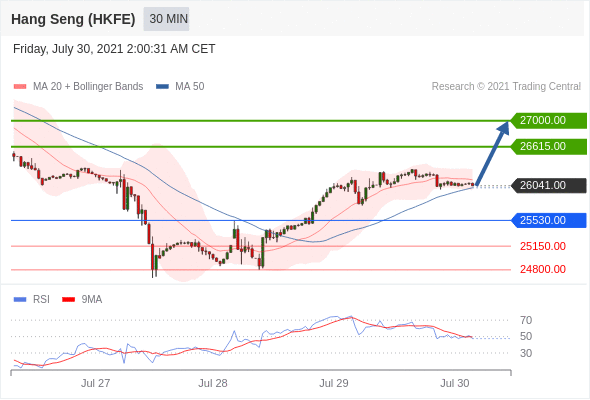Click the Jul 27 date axis label
The height and width of the screenshot is (400, 590).
[x=96, y=383]
